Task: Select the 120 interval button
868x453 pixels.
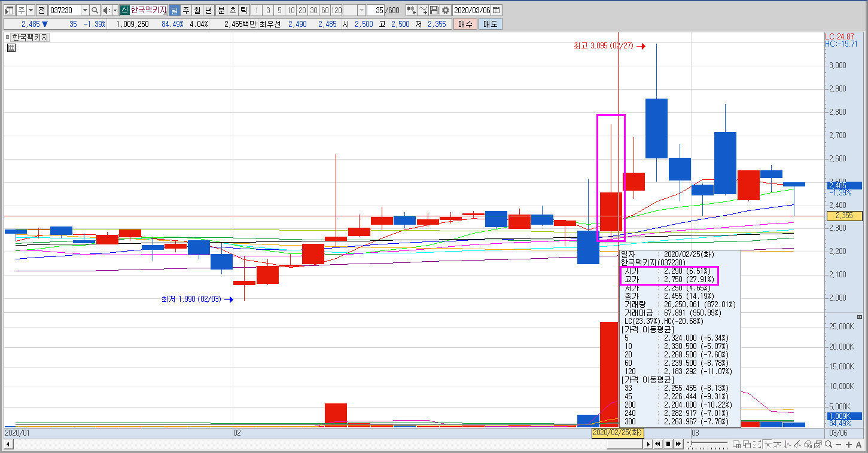Action: pyautogui.click(x=336, y=10)
